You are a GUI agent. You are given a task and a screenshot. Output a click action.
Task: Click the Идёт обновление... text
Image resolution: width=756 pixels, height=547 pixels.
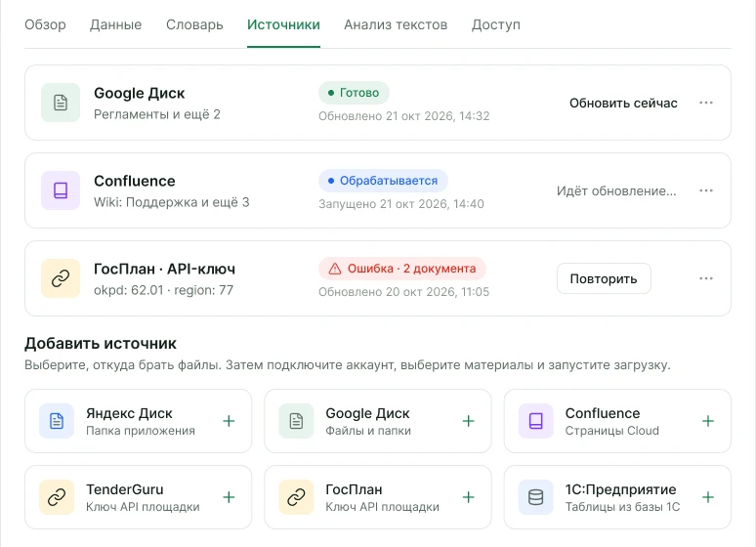pos(616,191)
